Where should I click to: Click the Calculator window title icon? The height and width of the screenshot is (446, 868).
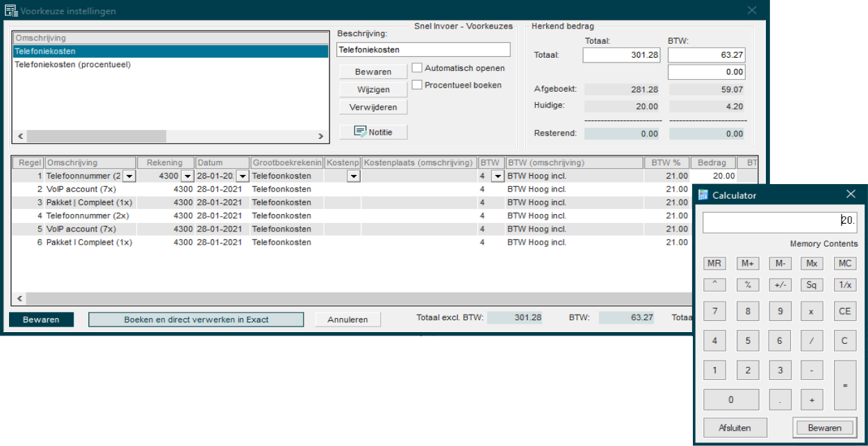click(703, 195)
